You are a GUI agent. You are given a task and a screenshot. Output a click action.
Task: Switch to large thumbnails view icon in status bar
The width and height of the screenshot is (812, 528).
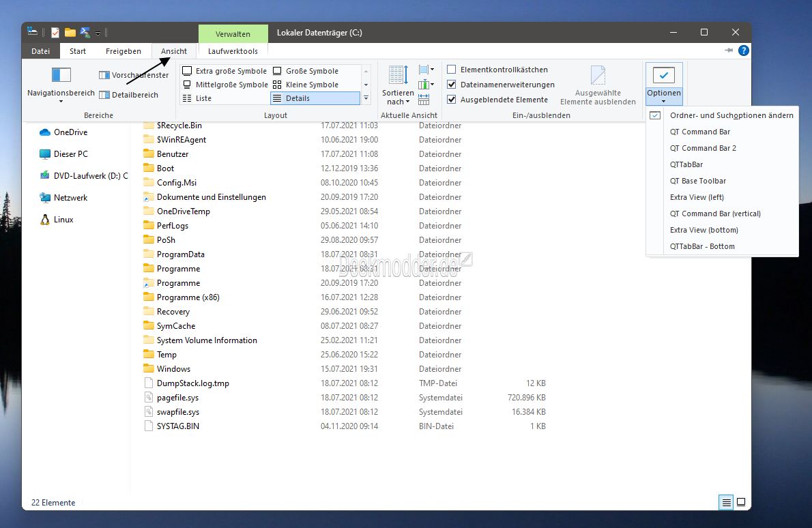pos(741,502)
